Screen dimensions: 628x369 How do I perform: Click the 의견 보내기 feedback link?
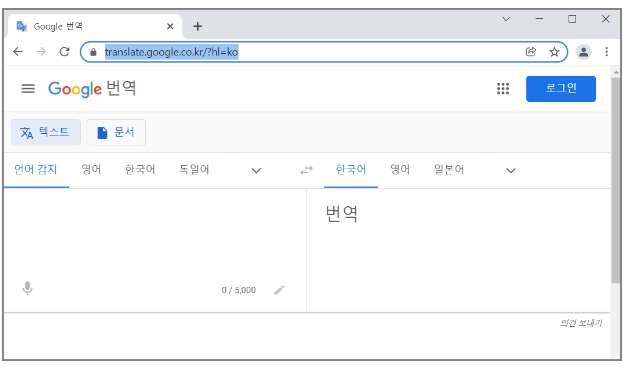[581, 323]
